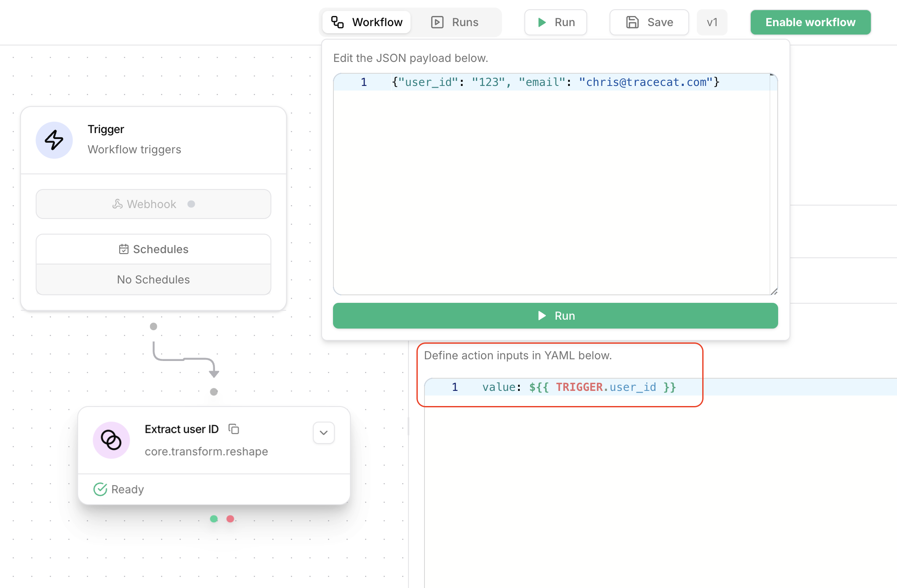Click the Schedules calendar icon

(124, 249)
